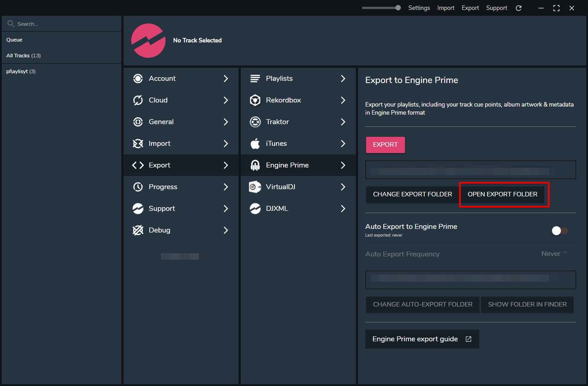The height and width of the screenshot is (386, 588).
Task: Click the Engine Prime logo icon
Action: [255, 165]
